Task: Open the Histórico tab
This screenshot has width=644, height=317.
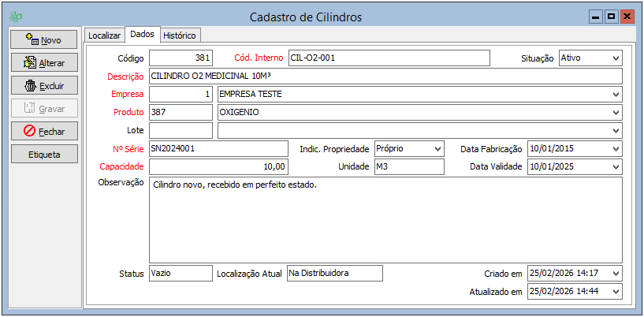Action: tap(180, 35)
